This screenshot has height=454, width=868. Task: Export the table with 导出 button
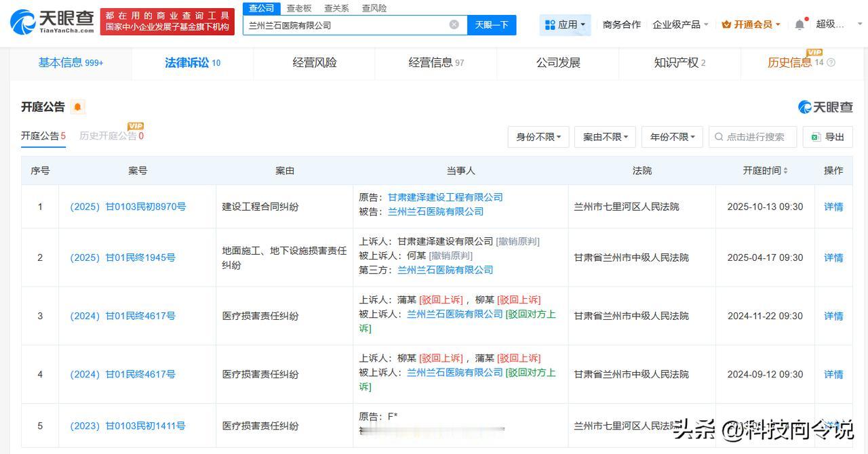pyautogui.click(x=828, y=137)
